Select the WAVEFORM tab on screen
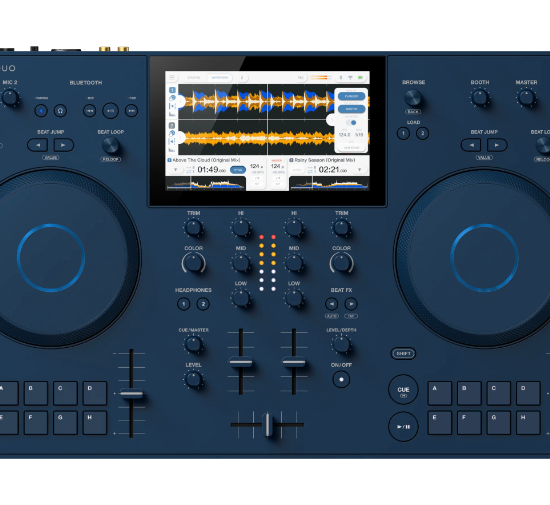 coord(220,78)
